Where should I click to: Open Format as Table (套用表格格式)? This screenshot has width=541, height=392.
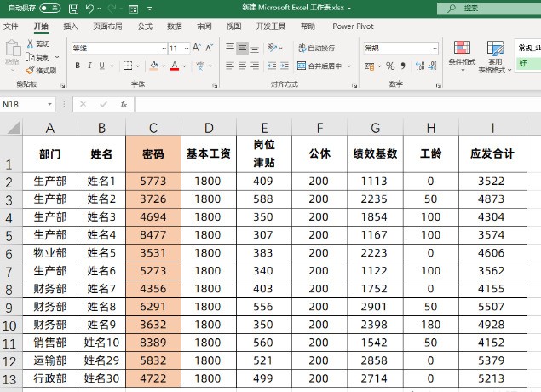pos(495,57)
